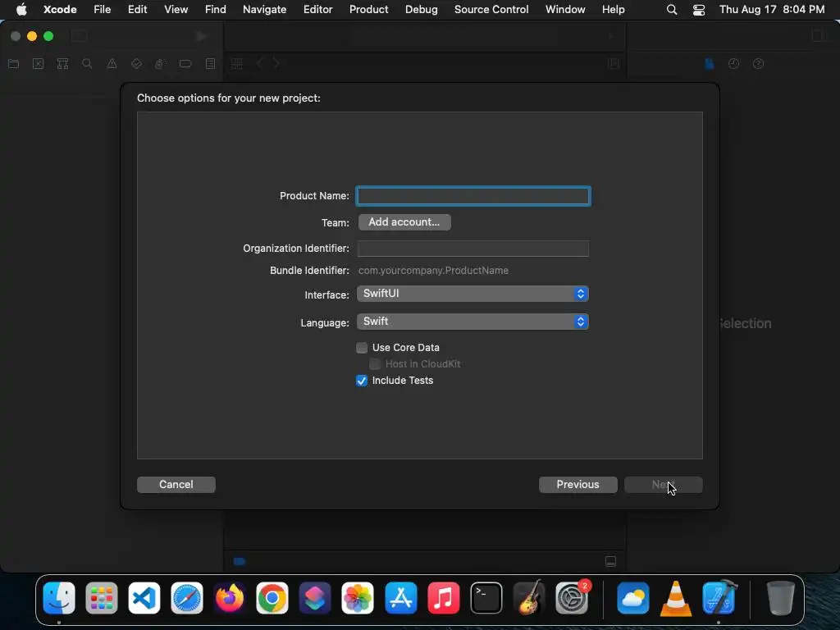The width and height of the screenshot is (840, 630).
Task: Open the Apple menu
Action: click(x=21, y=9)
